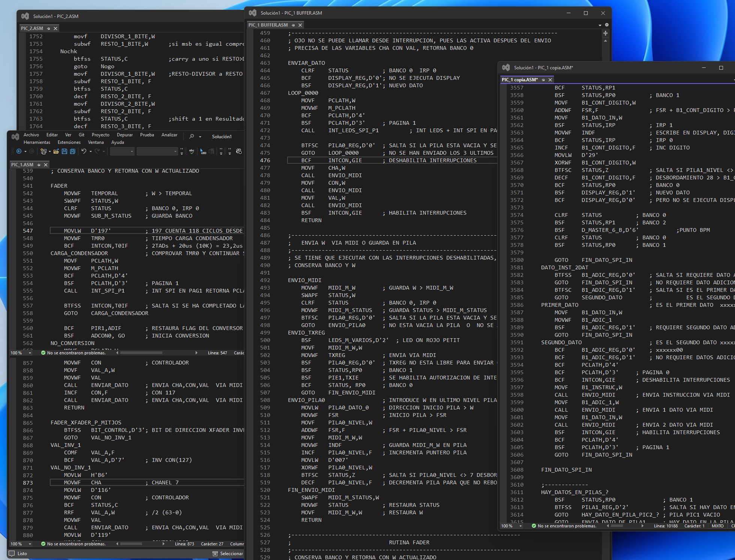Open the Ayuda menu

117,142
